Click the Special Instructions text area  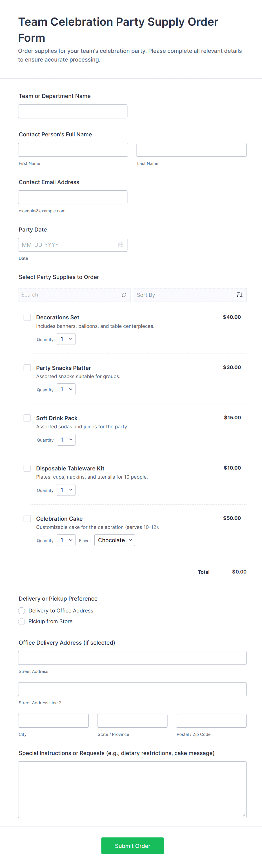(x=132, y=789)
